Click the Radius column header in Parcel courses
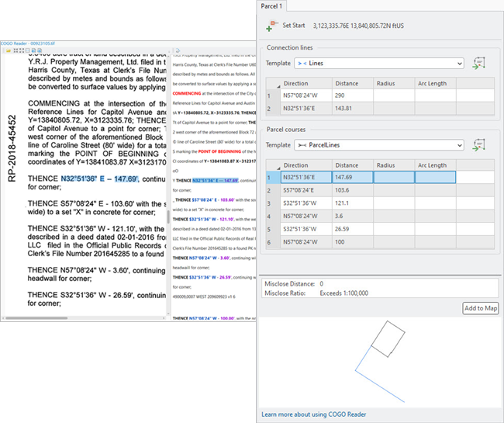Viewport: 504px width, 423px height. [394, 165]
